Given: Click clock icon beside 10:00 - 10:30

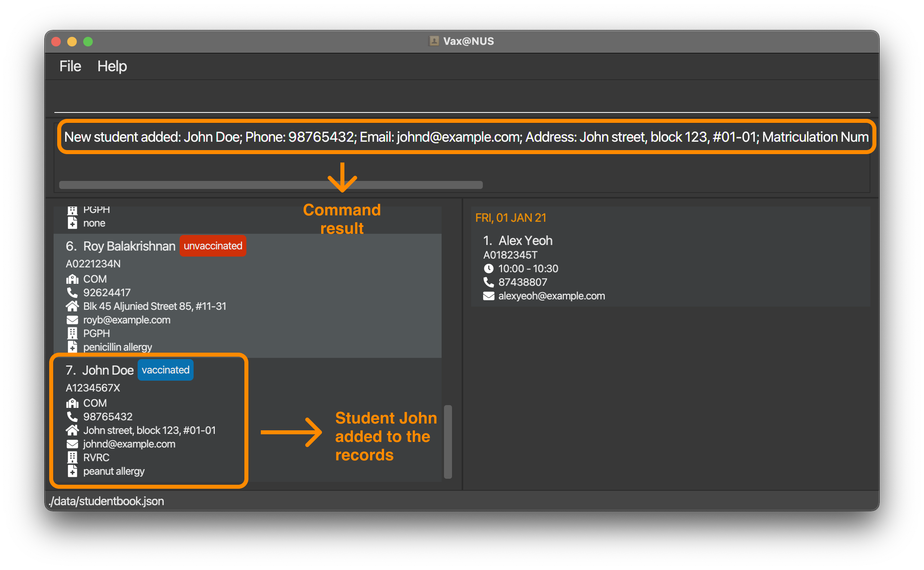Looking at the screenshot, I should click(x=488, y=269).
